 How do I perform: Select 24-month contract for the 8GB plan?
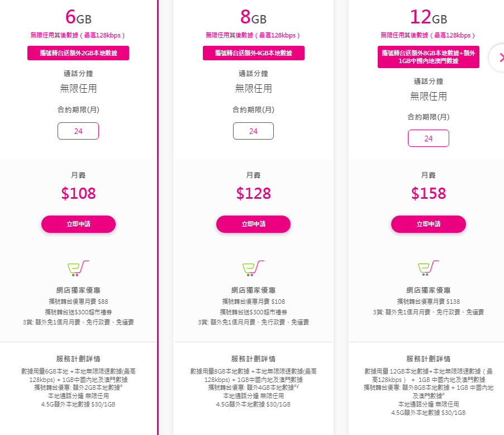253,131
